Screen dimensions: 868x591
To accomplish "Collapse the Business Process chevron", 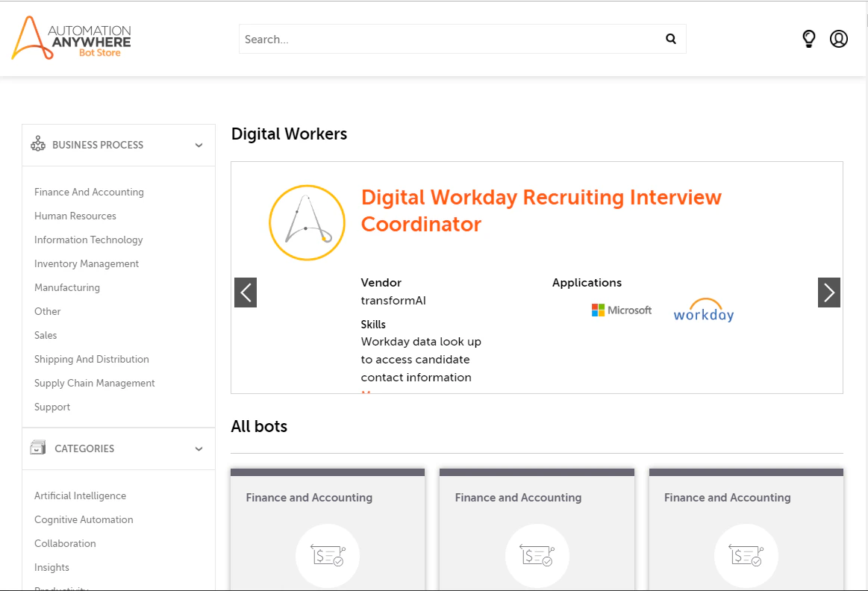I will click(x=199, y=145).
